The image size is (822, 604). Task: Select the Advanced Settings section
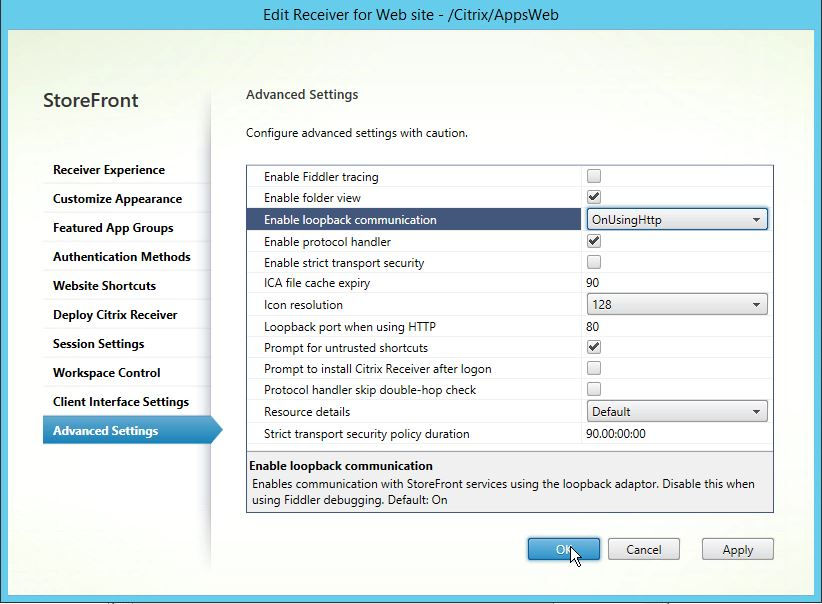(132, 430)
